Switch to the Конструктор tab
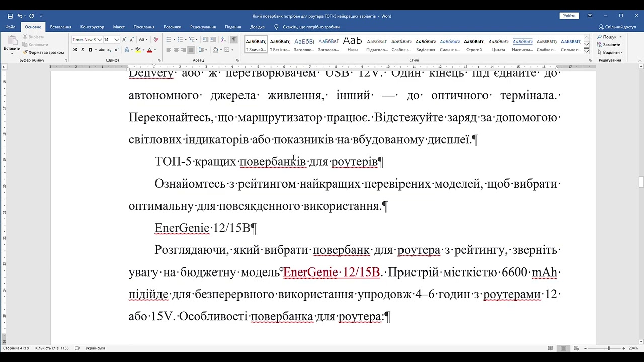Screen dimensions: 644x362 click(92, 27)
